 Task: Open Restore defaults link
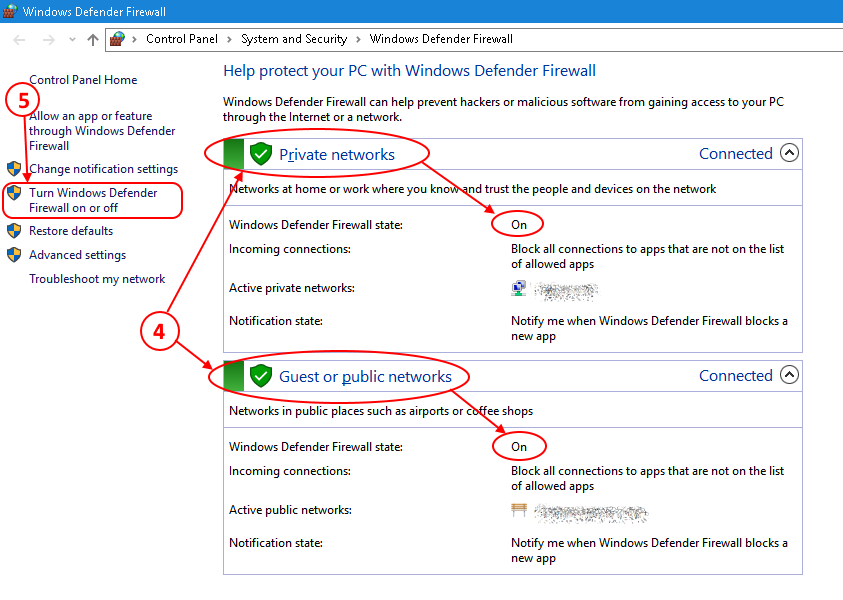click(71, 231)
